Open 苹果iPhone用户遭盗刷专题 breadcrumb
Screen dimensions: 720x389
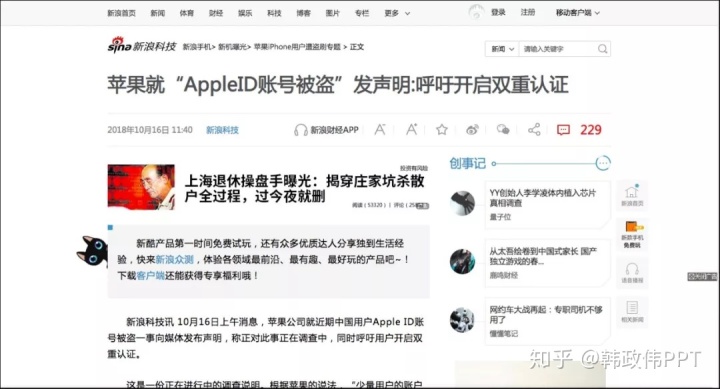[x=297, y=47]
